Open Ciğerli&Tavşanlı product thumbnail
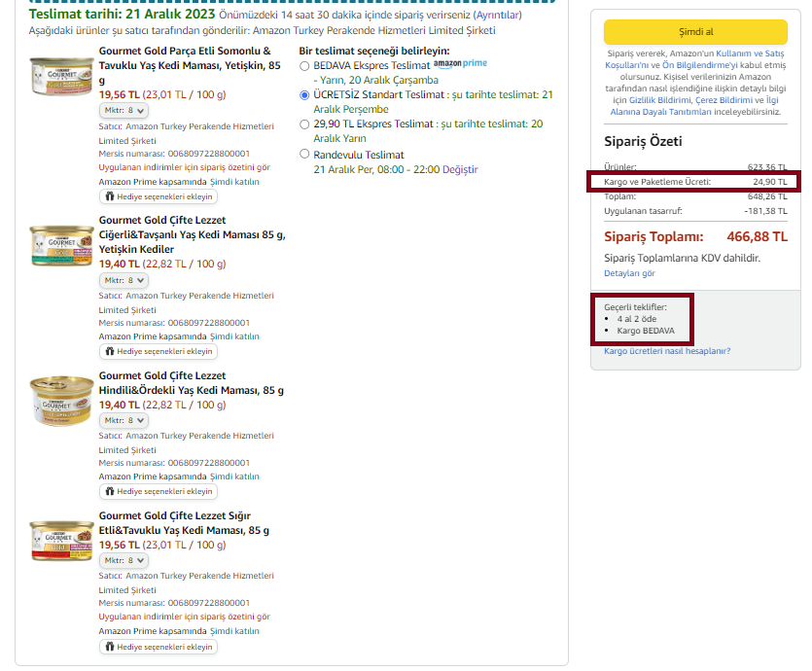Viewport: 812px width, 671px height. pyautogui.click(x=61, y=245)
